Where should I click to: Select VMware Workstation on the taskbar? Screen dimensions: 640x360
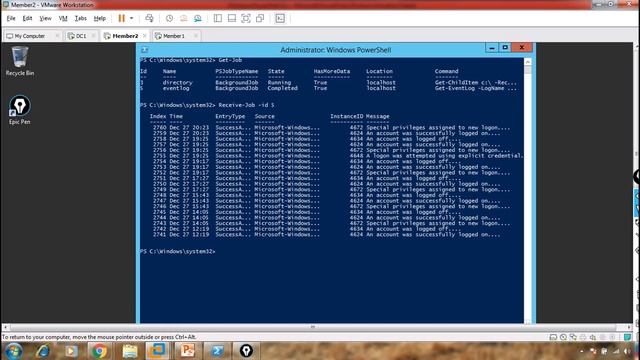tap(158, 351)
